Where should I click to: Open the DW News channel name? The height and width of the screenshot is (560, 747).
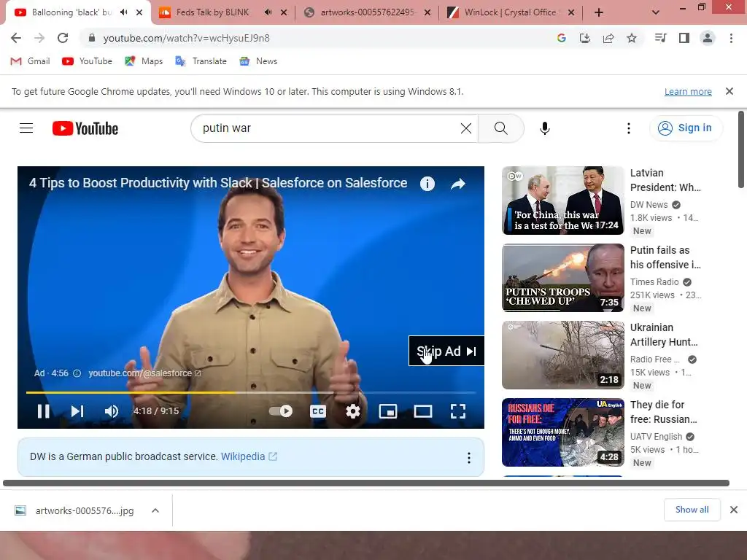pyautogui.click(x=649, y=205)
